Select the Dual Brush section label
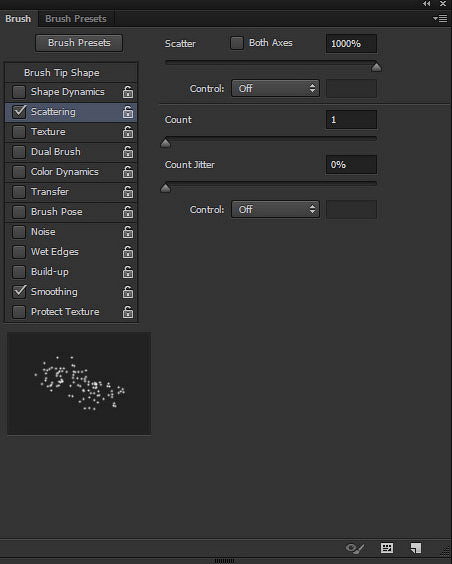This screenshot has height=564, width=452. point(56,152)
